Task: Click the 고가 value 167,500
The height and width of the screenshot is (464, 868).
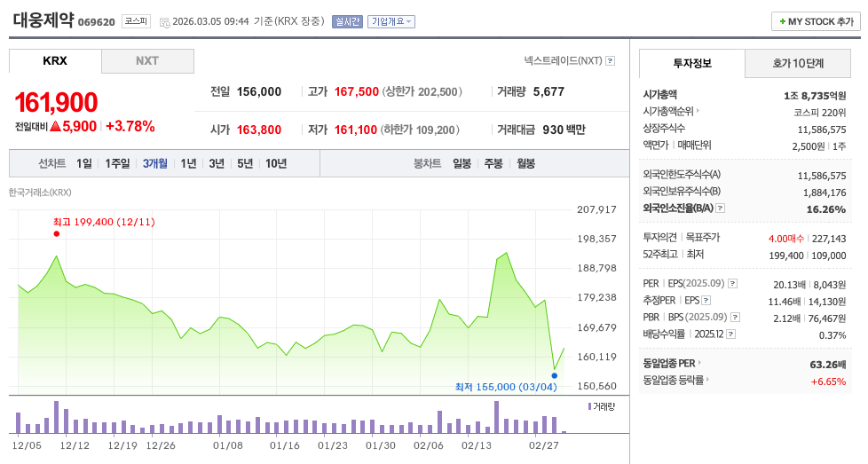Action: click(357, 91)
